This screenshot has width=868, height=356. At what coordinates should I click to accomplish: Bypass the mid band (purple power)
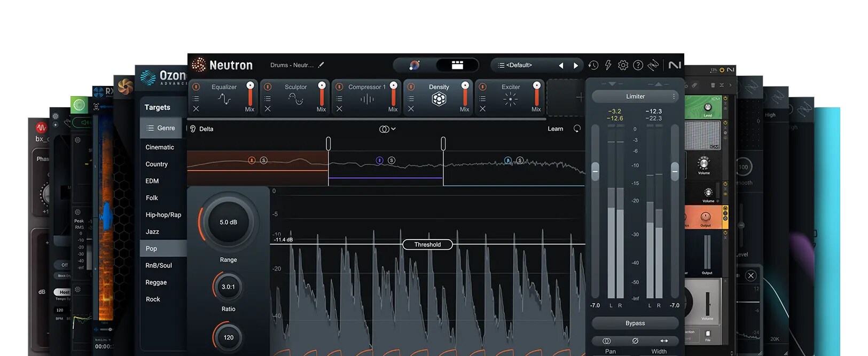[379, 160]
